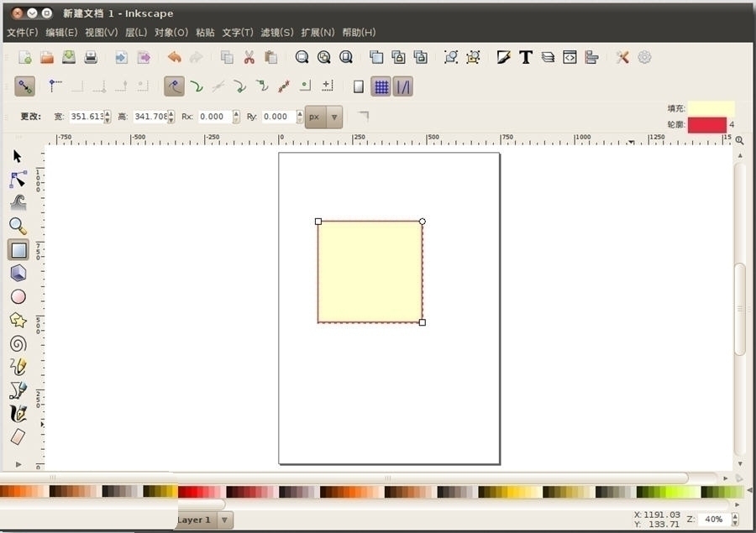Select the Spiral tool
756x533 pixels.
(x=18, y=342)
